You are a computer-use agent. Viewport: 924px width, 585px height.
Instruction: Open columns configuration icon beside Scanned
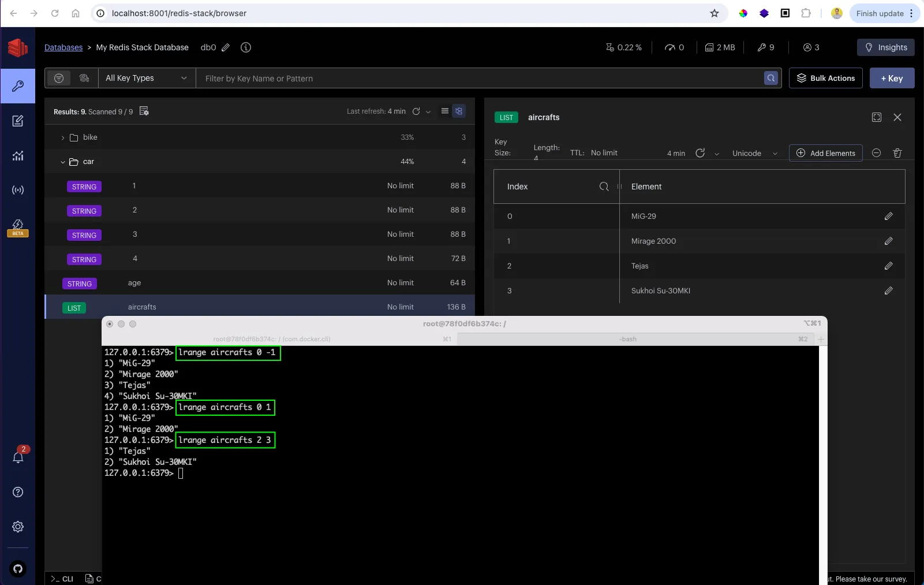(144, 111)
